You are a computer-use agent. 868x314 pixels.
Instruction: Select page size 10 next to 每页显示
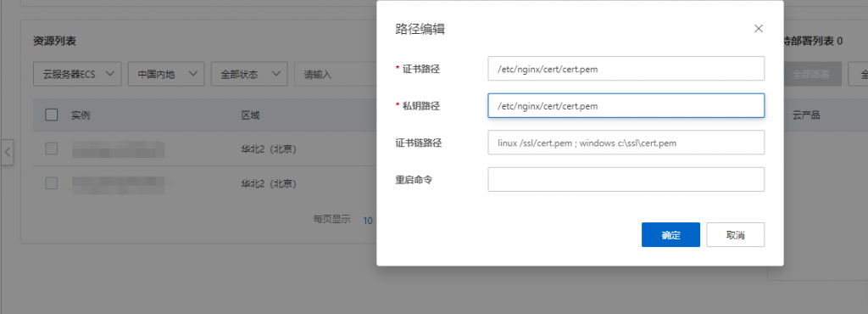click(368, 221)
